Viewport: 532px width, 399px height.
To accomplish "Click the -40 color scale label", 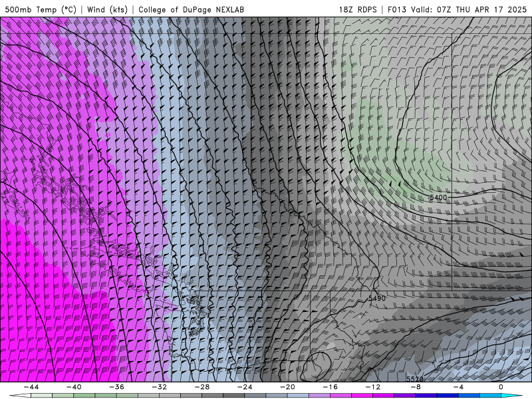I will (74, 387).
